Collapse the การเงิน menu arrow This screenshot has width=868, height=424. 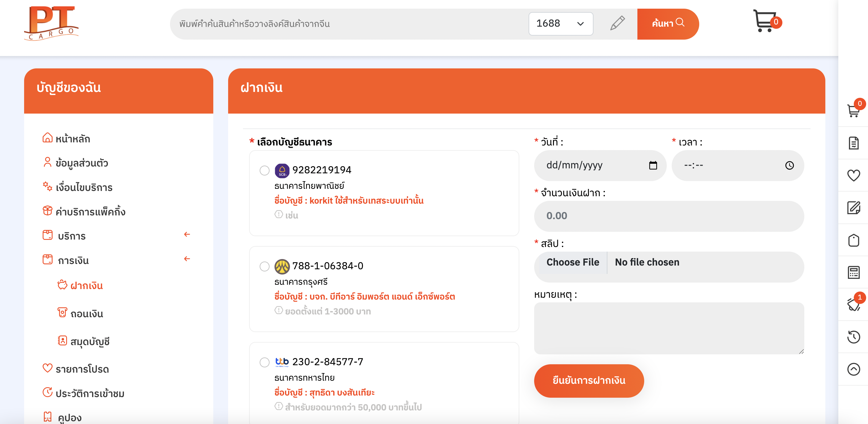point(187,259)
